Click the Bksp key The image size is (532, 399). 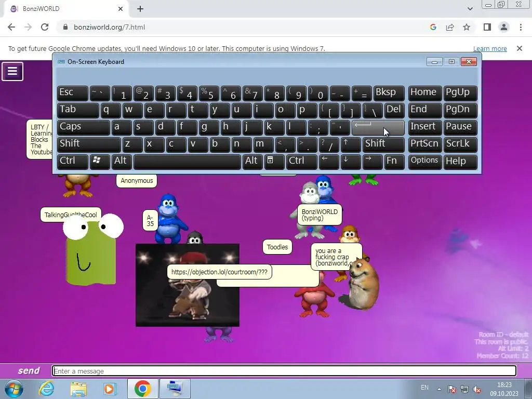tap(389, 92)
